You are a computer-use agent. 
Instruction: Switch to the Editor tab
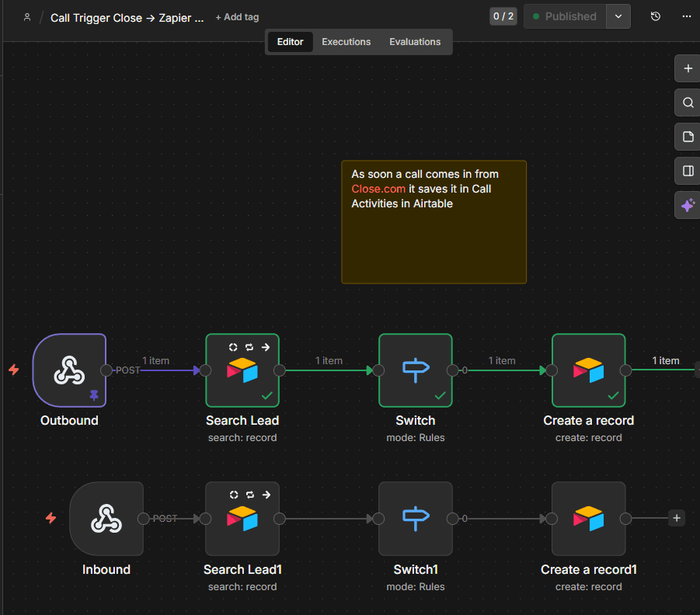point(291,42)
